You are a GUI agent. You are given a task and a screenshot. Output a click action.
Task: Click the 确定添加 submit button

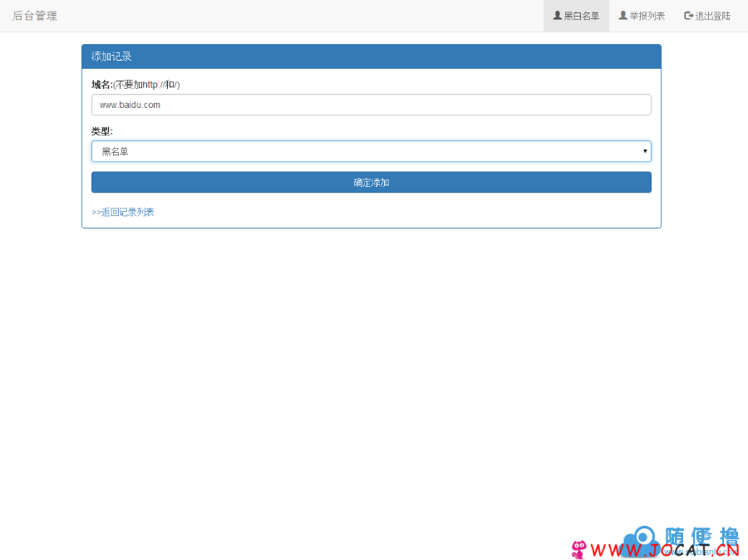tap(372, 182)
